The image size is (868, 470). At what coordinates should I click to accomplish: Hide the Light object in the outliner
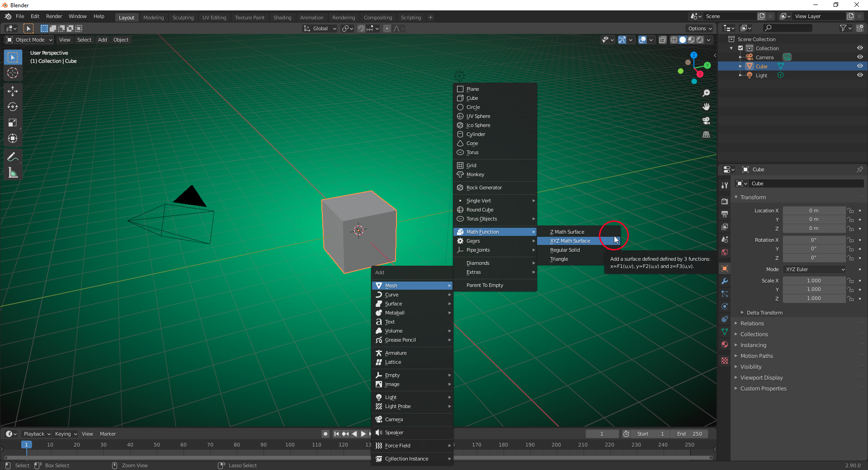(860, 75)
